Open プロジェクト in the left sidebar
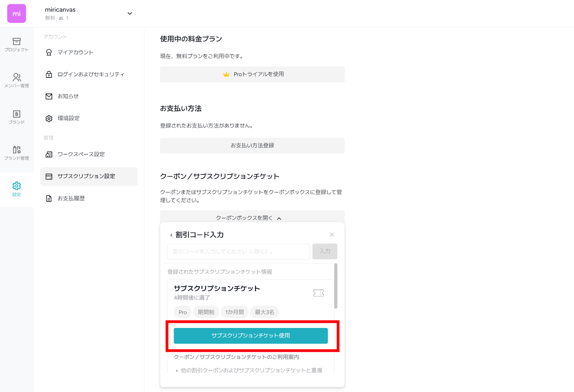This screenshot has height=392, width=574. 17,45
